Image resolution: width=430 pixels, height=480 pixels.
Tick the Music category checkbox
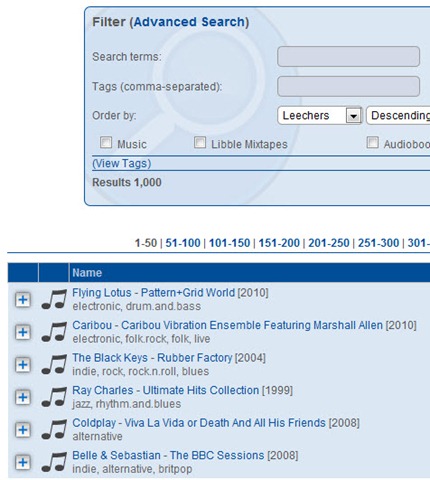(106, 142)
